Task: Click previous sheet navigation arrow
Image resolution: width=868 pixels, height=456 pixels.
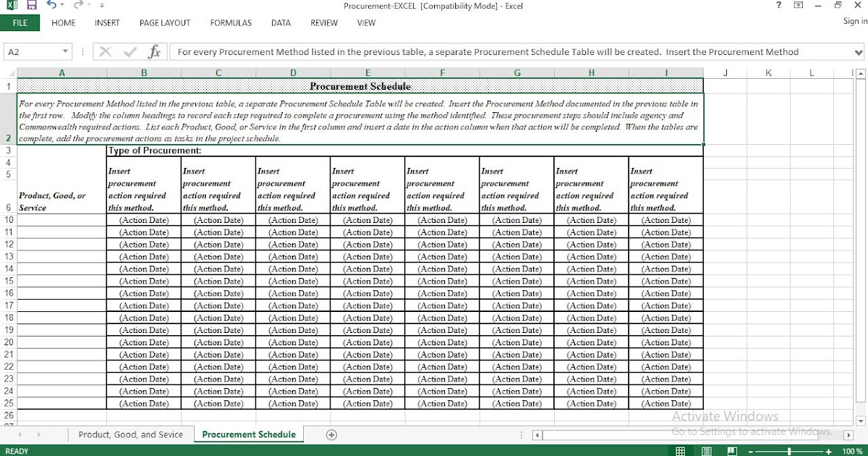Action: point(20,435)
